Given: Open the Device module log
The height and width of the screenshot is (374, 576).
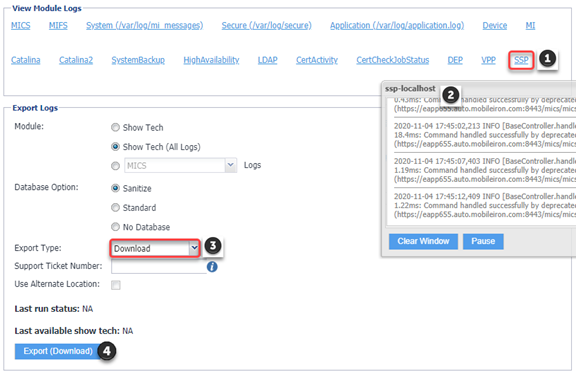Looking at the screenshot, I should coord(494,26).
